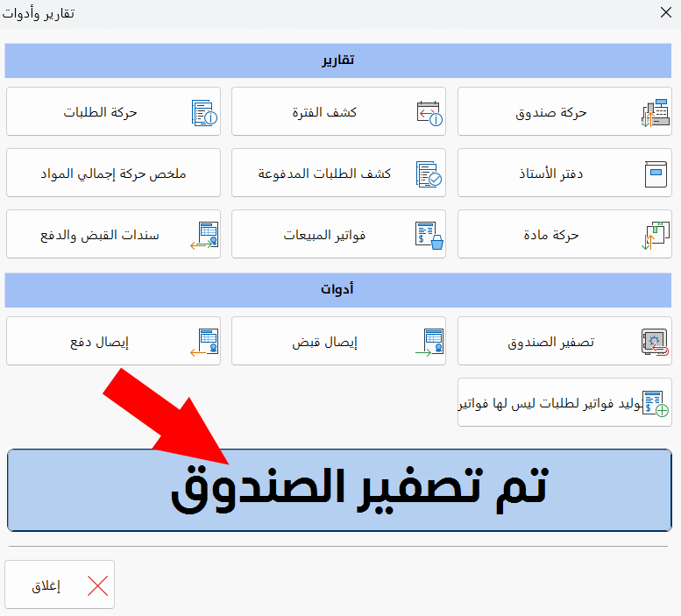Open ملخص حركة إجمالي المواد report

(x=113, y=173)
